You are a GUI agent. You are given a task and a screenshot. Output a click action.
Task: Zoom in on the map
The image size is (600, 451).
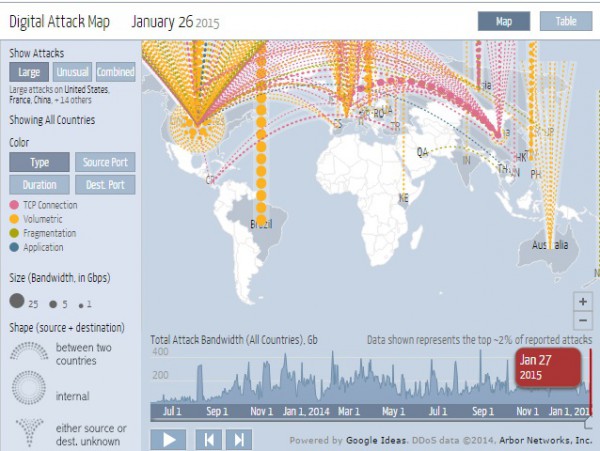[582, 301]
